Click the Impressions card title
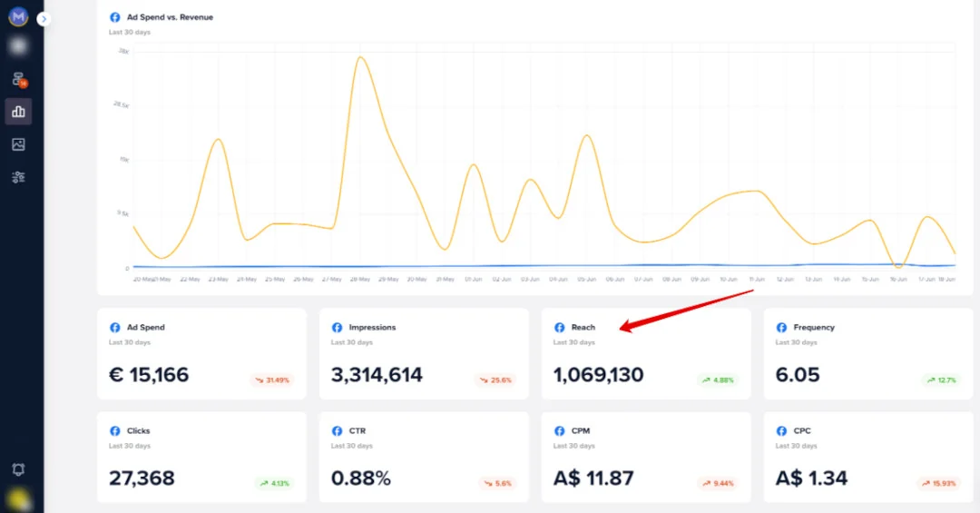This screenshot has height=513, width=980. coord(373,327)
